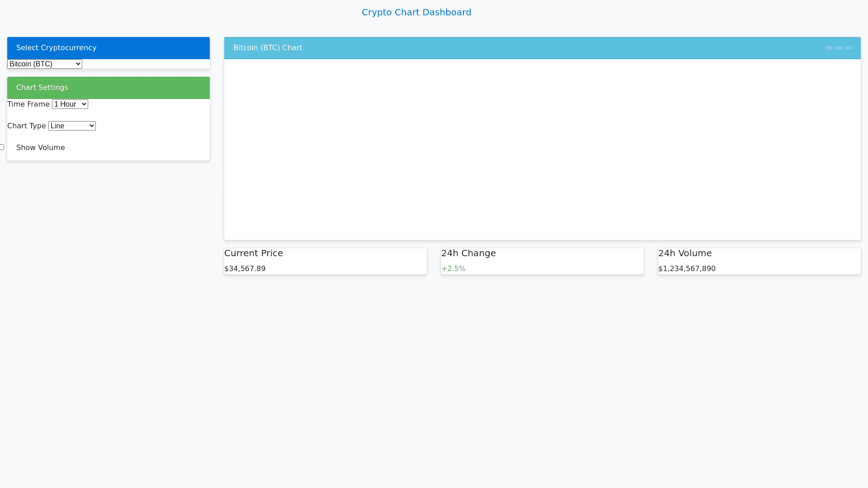This screenshot has height=488, width=868.
Task: Click the green +2.5% change value
Action: [453, 269]
